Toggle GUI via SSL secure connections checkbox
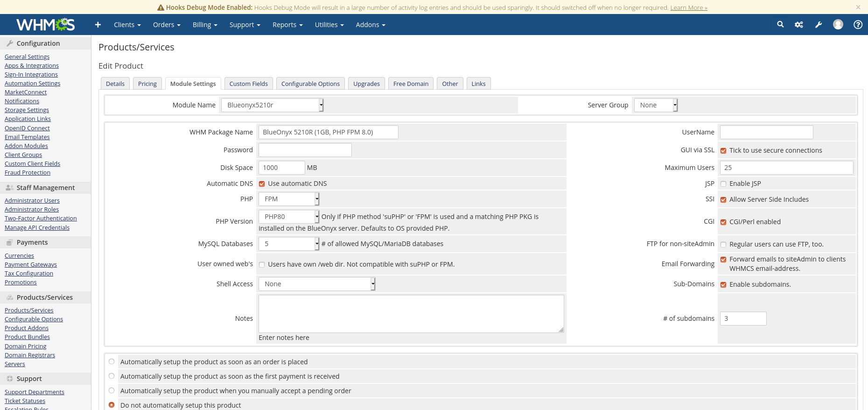 coord(723,151)
